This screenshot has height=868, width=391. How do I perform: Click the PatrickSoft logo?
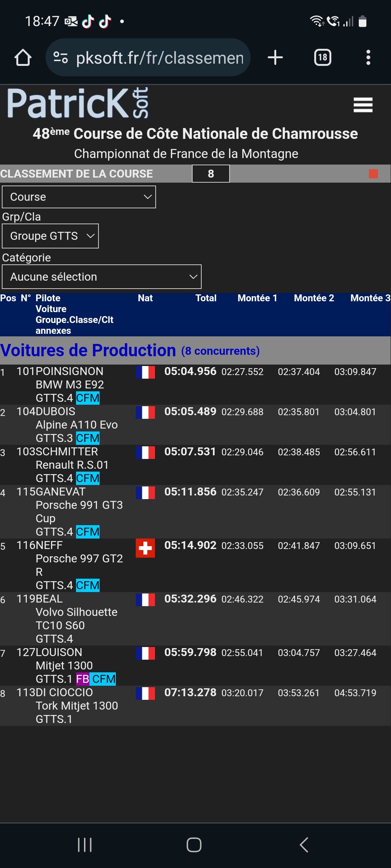pyautogui.click(x=78, y=103)
